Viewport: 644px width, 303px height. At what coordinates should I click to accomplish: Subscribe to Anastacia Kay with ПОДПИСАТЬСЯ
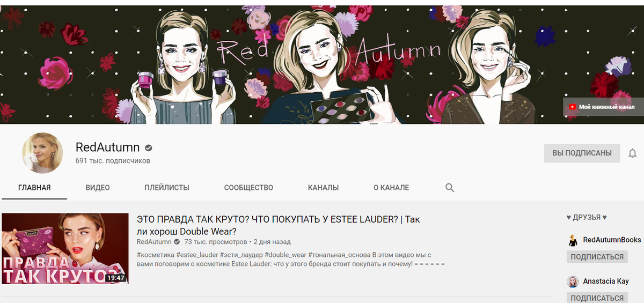point(597,298)
